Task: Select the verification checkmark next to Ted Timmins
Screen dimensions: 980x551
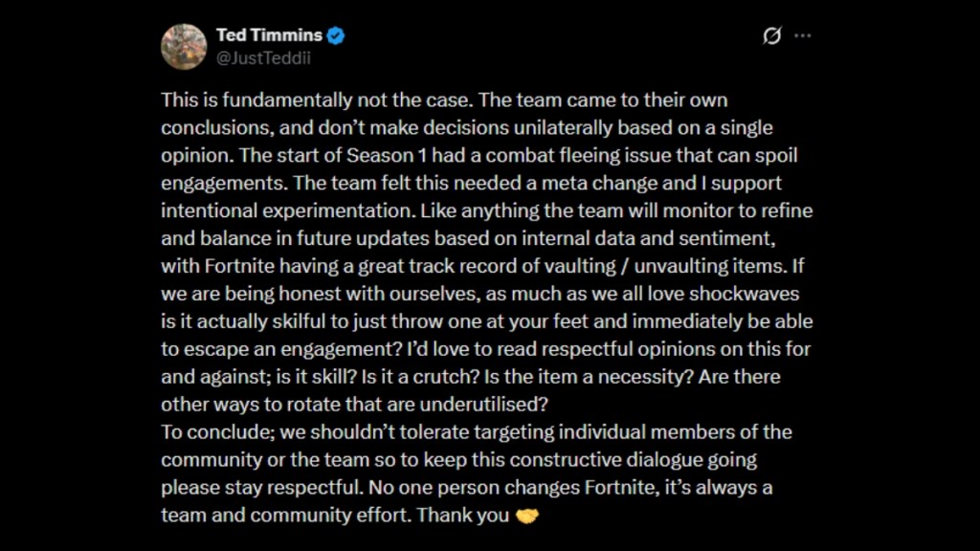Action: pyautogui.click(x=334, y=33)
